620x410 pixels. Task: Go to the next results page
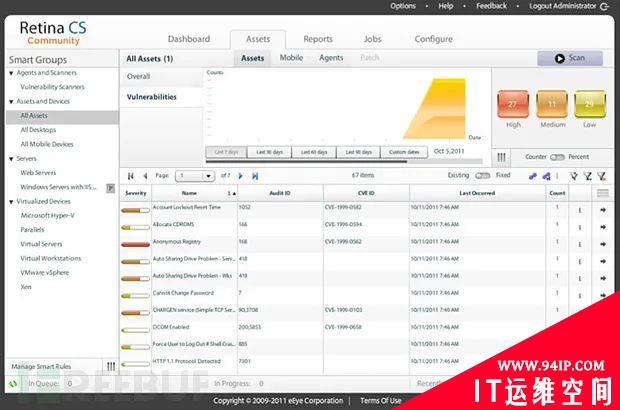[240, 176]
